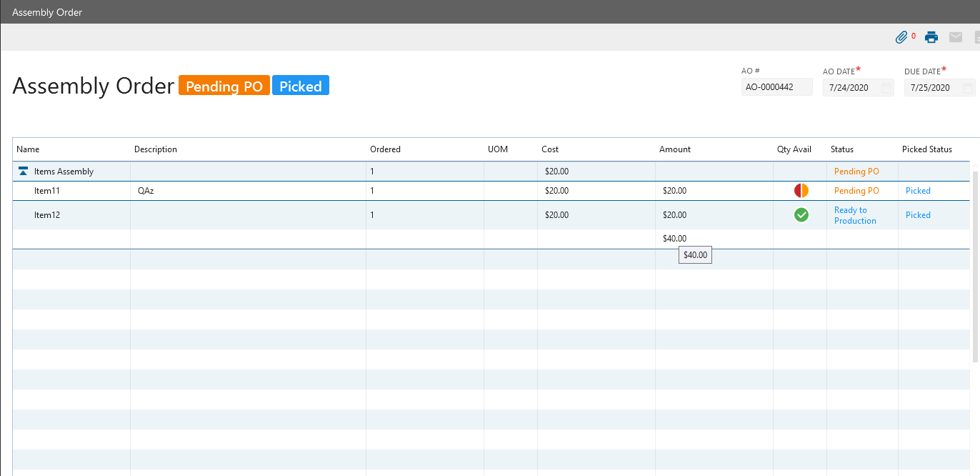Click the Due Date field 7/25/2020

[x=939, y=88]
